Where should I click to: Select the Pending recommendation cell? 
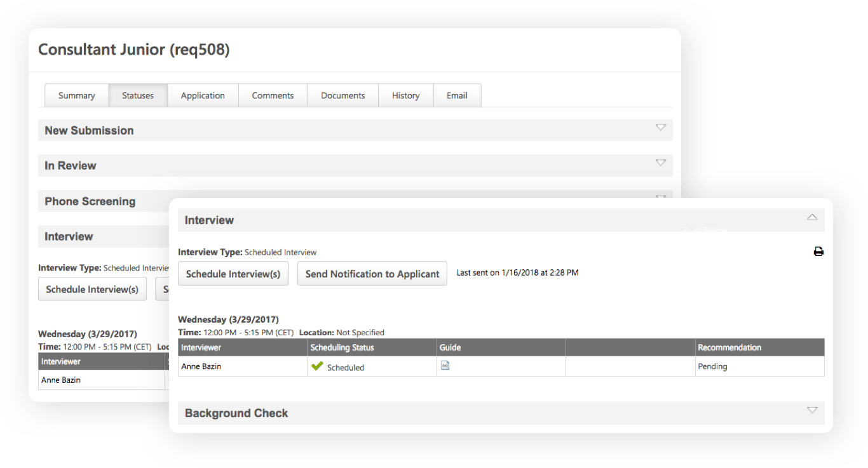tap(712, 366)
